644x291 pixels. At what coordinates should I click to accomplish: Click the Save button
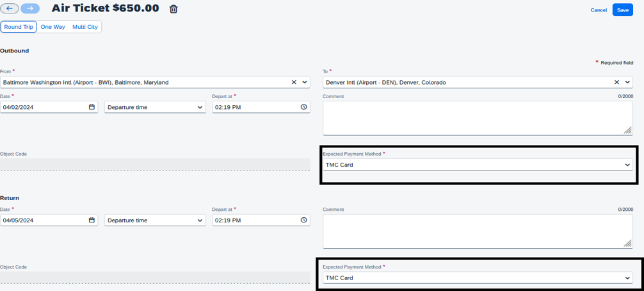[622, 10]
